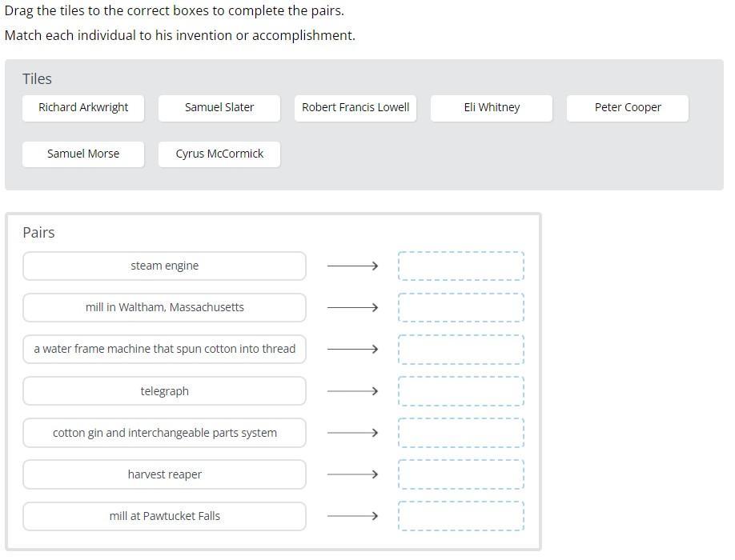This screenshot has height=560, width=735.
Task: Click the Robert Francis Lowell tile
Action: click(x=355, y=107)
